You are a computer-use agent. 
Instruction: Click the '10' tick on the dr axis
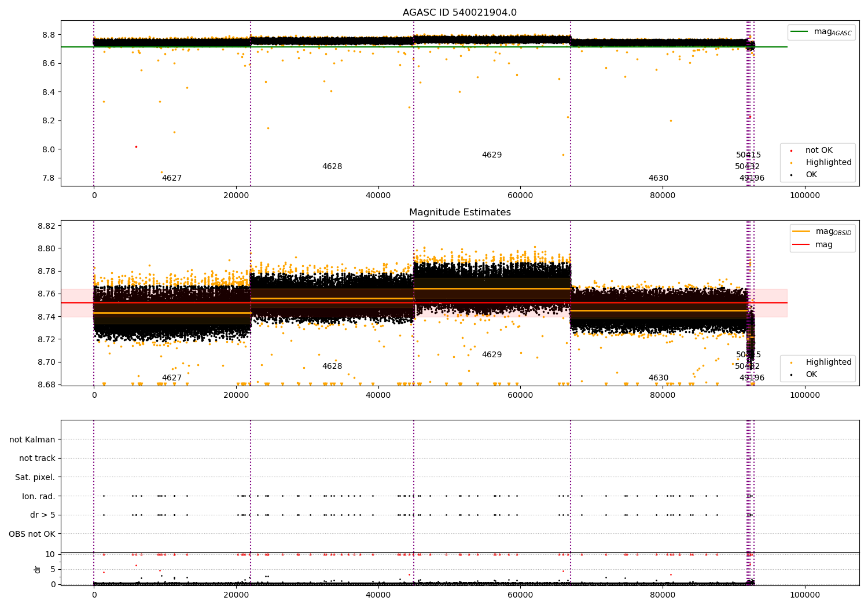pos(50,554)
